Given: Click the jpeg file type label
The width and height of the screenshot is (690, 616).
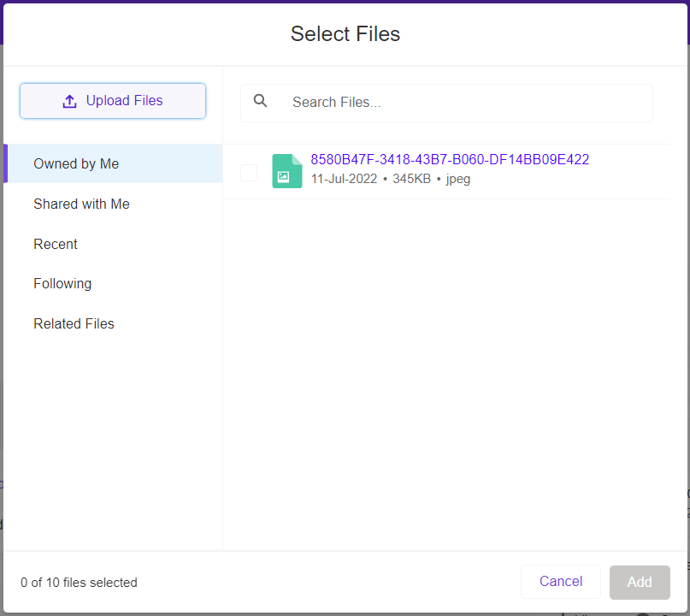Looking at the screenshot, I should click(457, 179).
